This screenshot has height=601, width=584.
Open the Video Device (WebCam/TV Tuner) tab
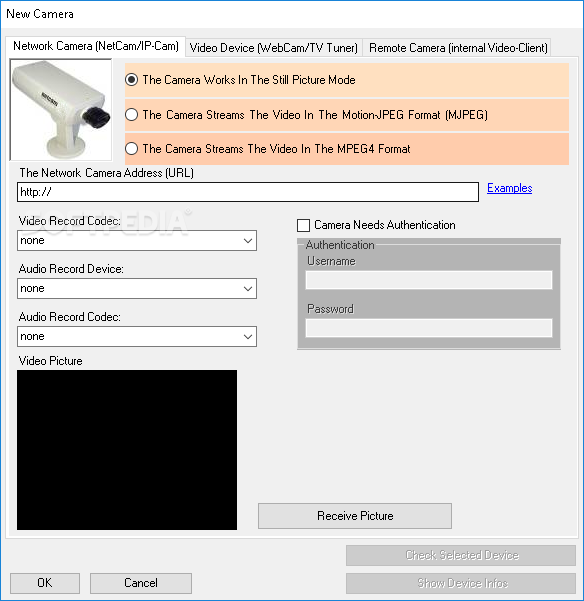pyautogui.click(x=274, y=48)
